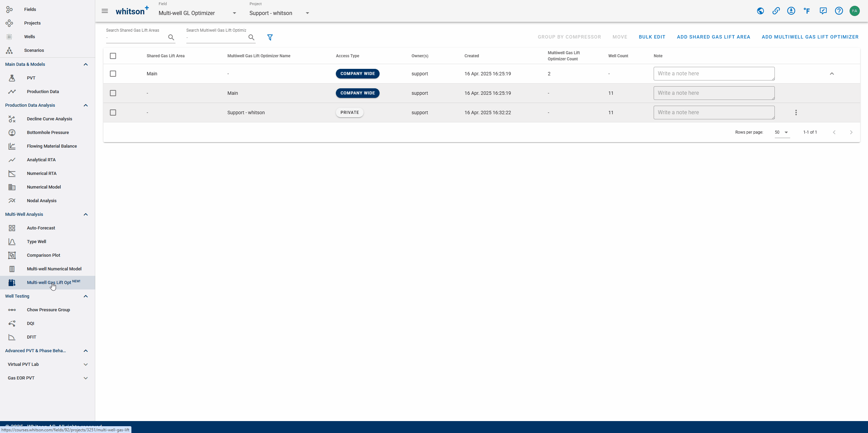Collapse the Main Data & Models section
This screenshot has height=433, width=868.
(86, 64)
